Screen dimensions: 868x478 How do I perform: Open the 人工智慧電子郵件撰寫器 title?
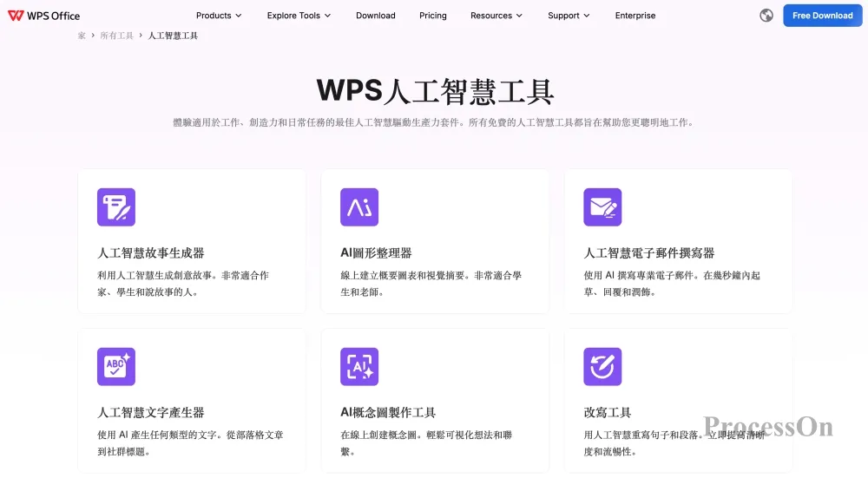[648, 252]
